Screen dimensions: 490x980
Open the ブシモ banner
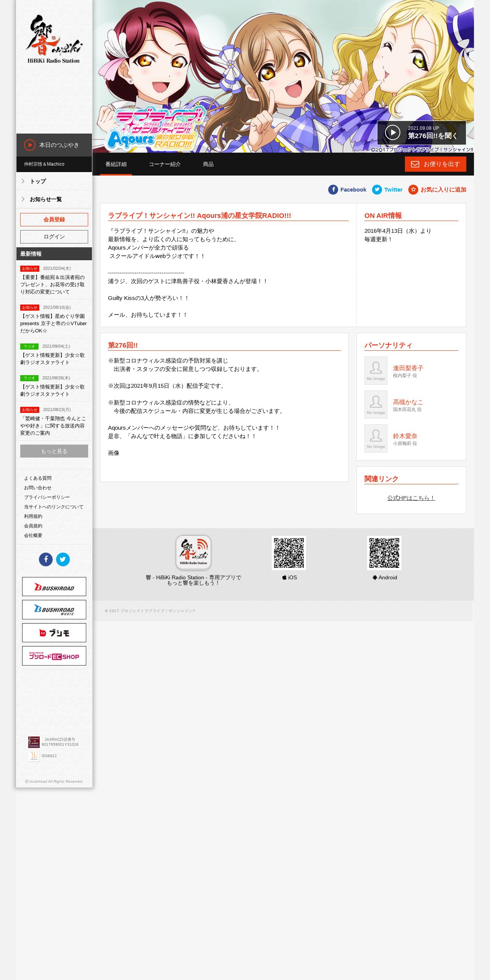click(54, 633)
